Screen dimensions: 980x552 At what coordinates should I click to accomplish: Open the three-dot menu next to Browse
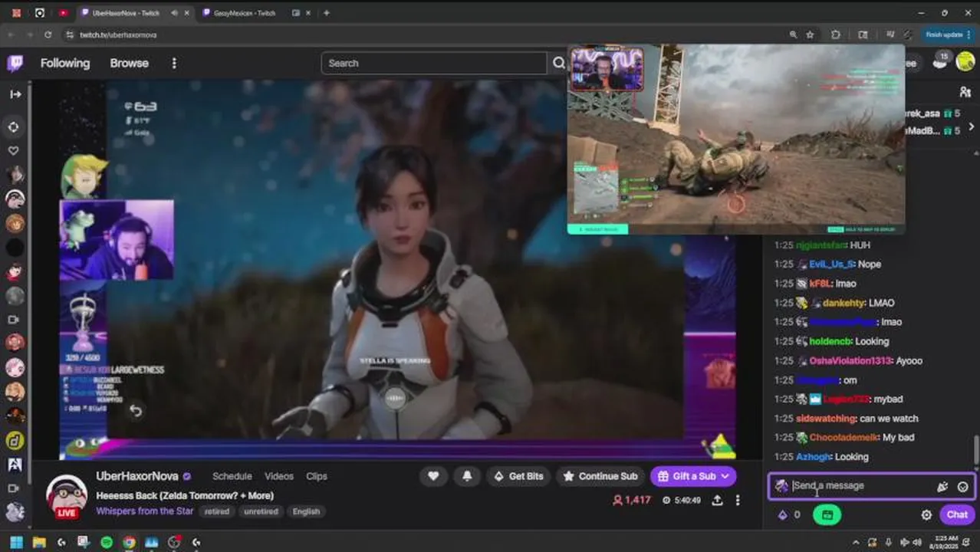click(174, 63)
